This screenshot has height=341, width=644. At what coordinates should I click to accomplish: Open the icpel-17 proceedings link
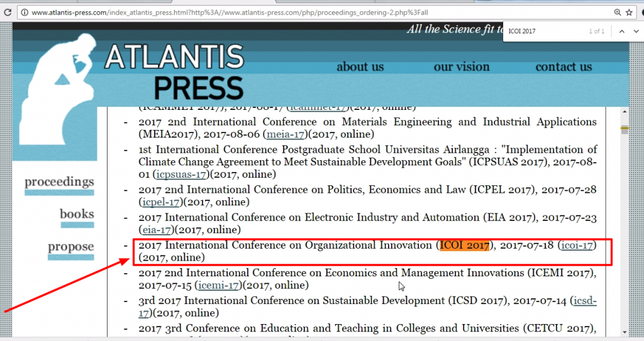coord(160,202)
